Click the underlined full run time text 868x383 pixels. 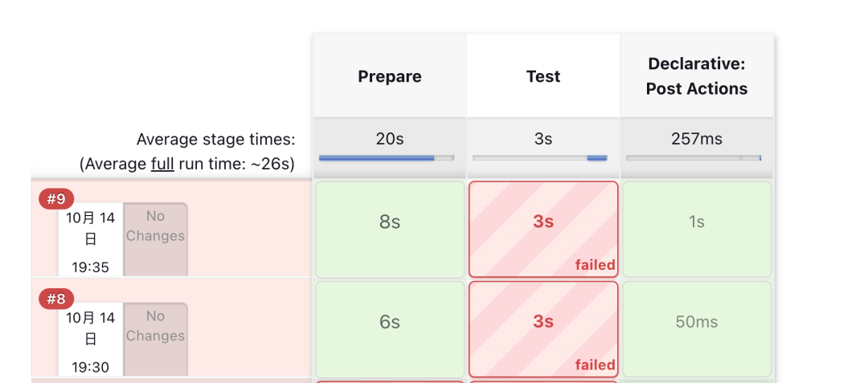[x=162, y=164]
